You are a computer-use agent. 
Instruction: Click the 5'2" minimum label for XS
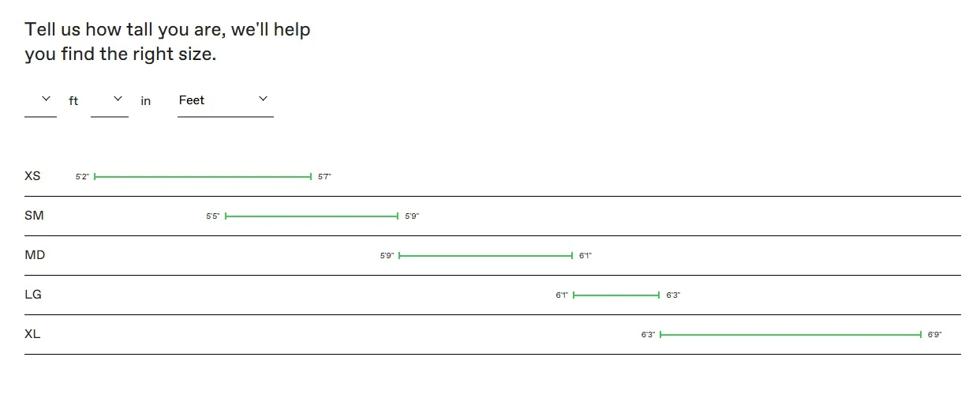pyautogui.click(x=82, y=177)
